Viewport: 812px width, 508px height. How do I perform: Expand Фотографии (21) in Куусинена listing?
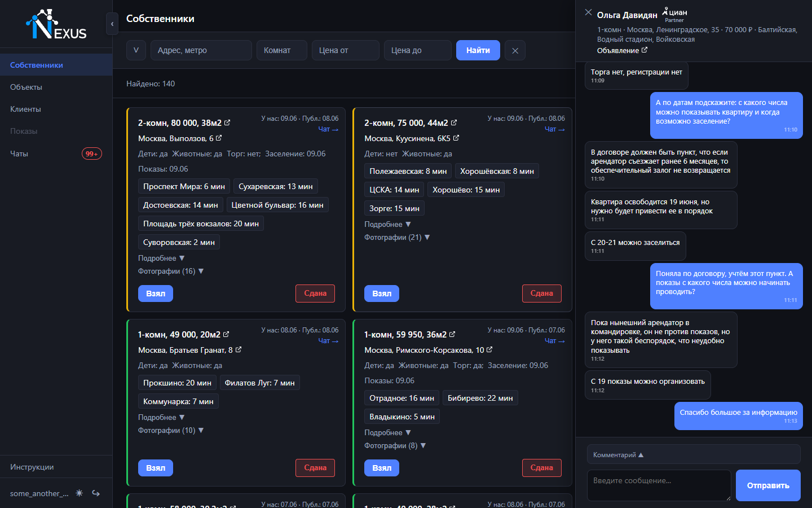click(x=397, y=237)
